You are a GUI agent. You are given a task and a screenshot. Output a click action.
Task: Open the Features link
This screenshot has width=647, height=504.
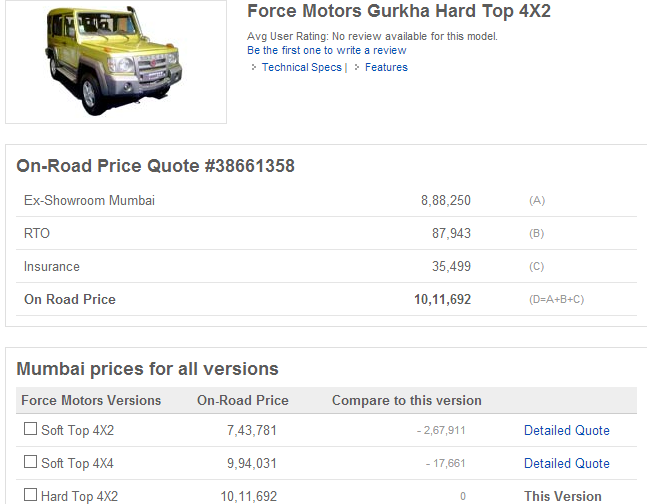(x=386, y=67)
